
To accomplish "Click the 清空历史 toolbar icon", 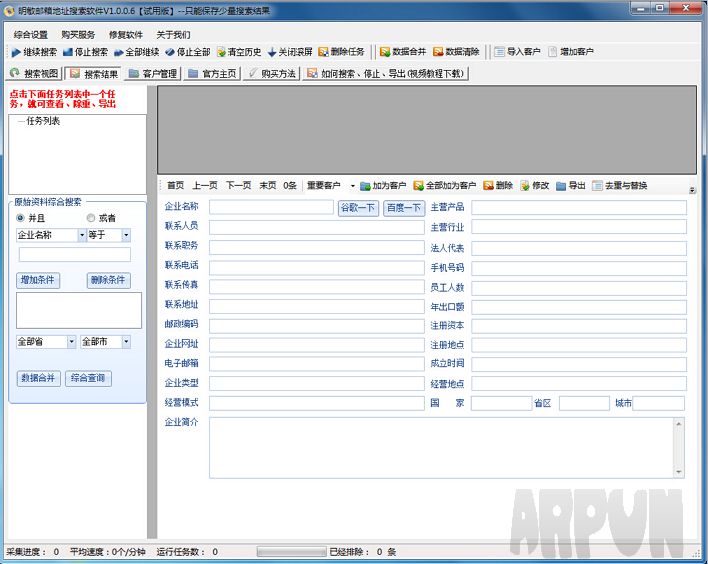I will click(x=221, y=52).
